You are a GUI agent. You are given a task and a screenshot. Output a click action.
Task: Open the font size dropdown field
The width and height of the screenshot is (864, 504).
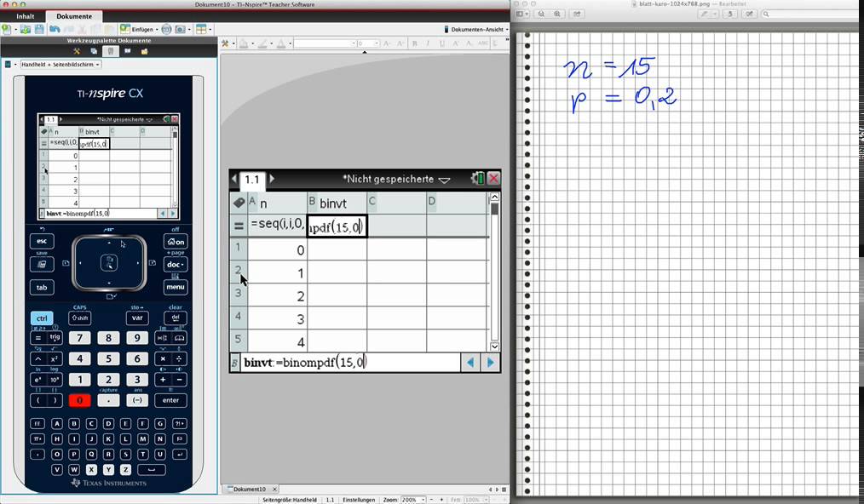pyautogui.click(x=368, y=43)
